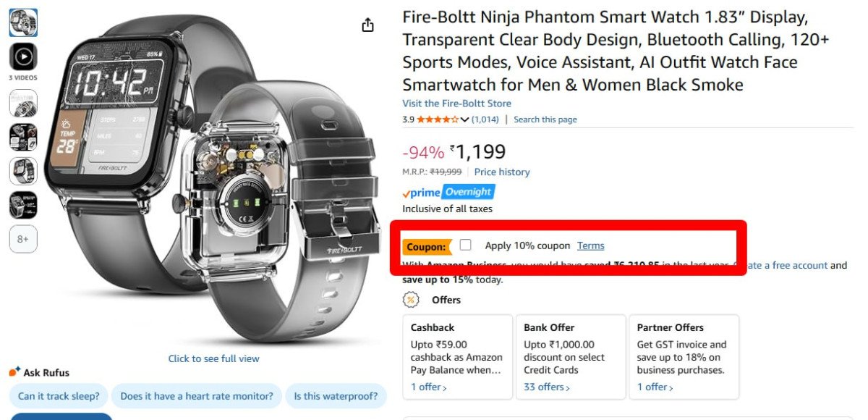This screenshot has width=868, height=420.
Task: Expand the Bank Offer 33 offers link
Action: point(546,387)
